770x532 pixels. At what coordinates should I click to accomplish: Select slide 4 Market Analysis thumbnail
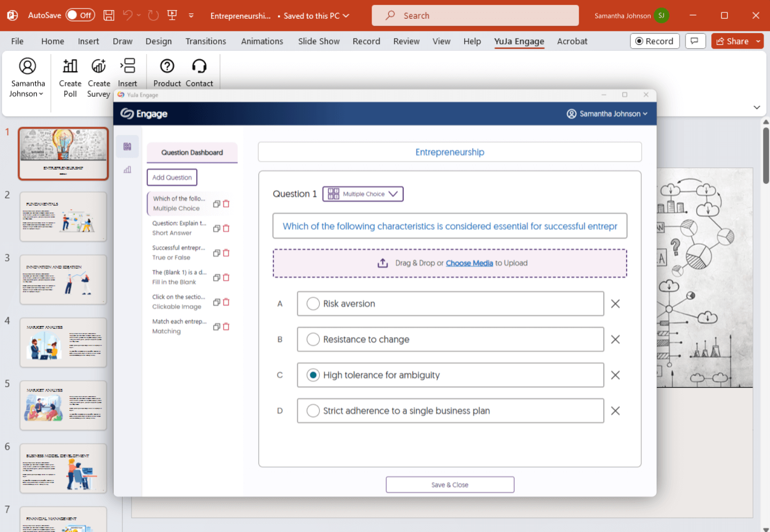click(x=63, y=343)
